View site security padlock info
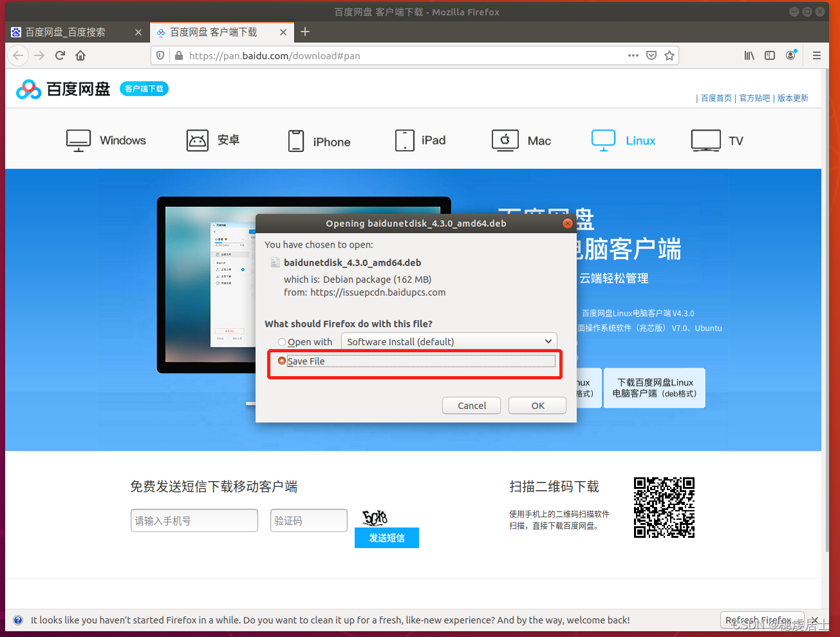 point(179,55)
